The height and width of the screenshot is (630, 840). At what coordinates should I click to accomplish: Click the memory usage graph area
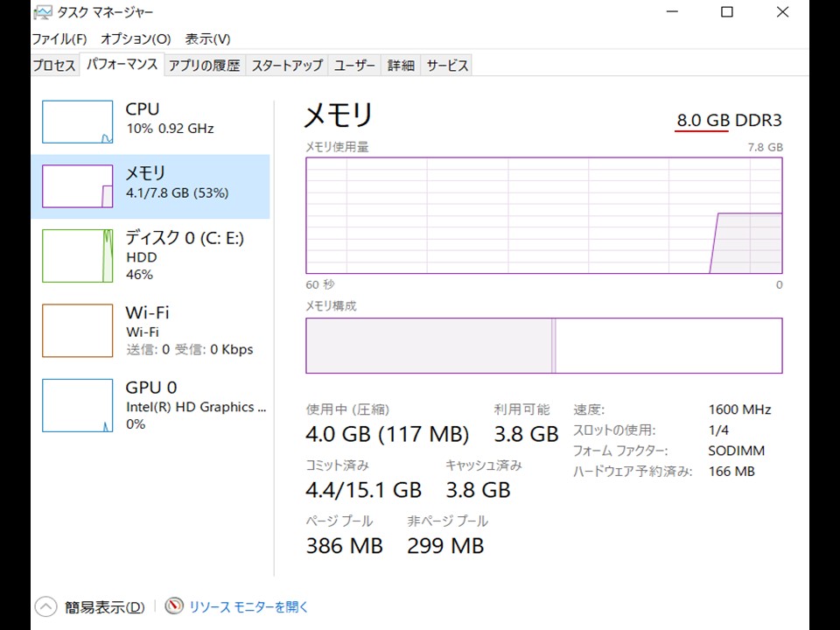click(x=542, y=214)
